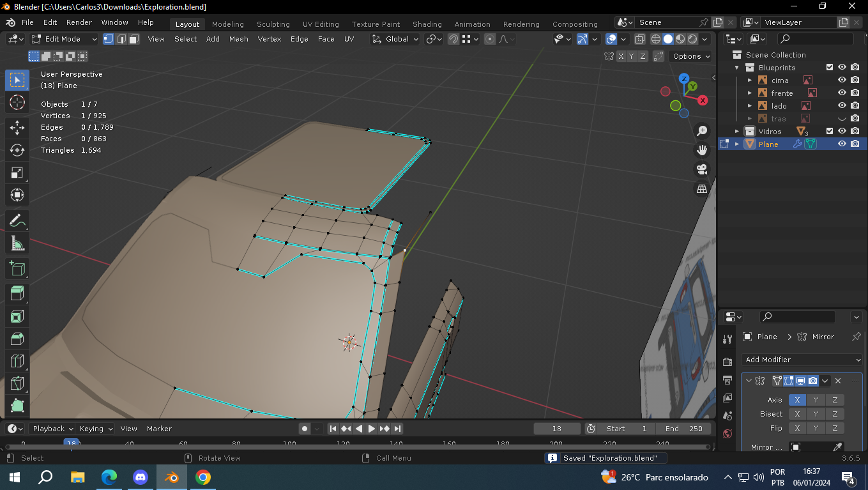Choose the Move tool
Viewport: 868px width, 490px height.
(x=17, y=128)
